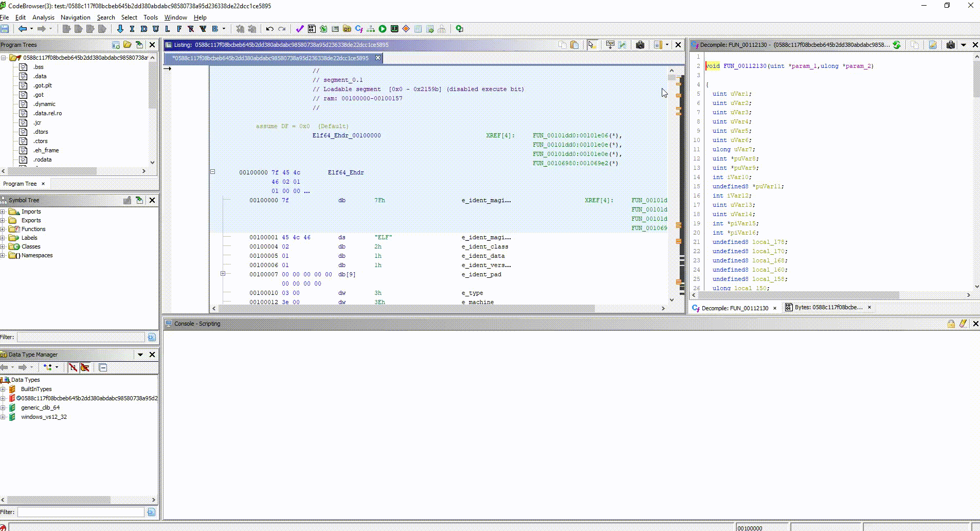Image resolution: width=980 pixels, height=531 pixels.
Task: Open the purple checkmark validation tool icon
Action: (x=300, y=29)
